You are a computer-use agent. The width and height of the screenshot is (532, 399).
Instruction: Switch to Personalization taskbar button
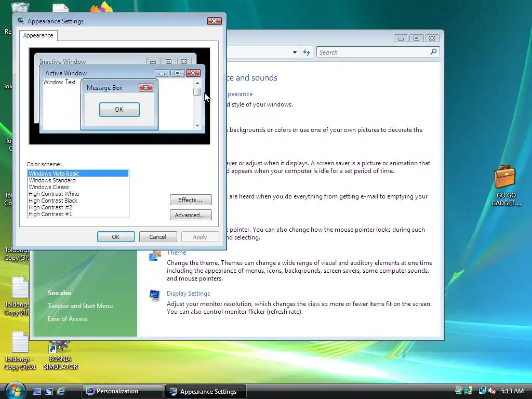pyautogui.click(x=122, y=391)
